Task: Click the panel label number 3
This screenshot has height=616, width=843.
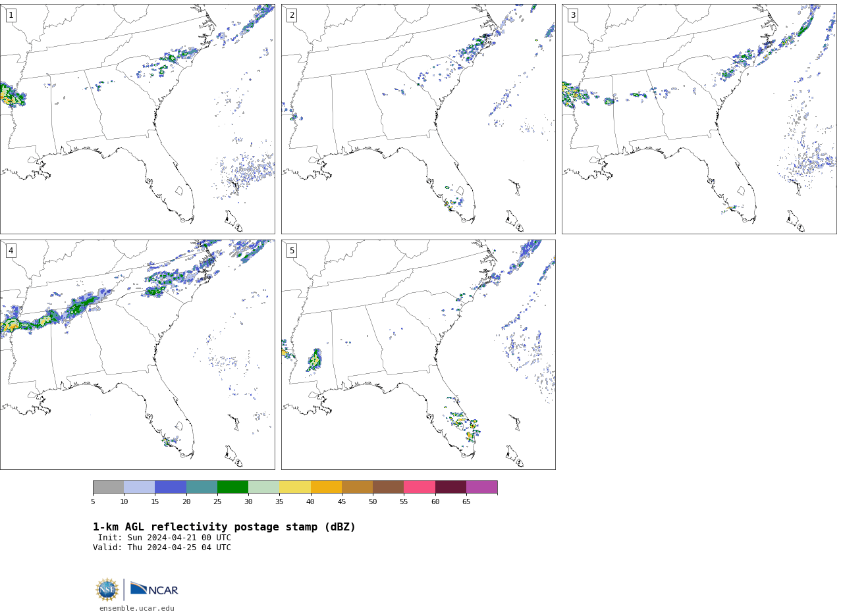Action: [572, 15]
